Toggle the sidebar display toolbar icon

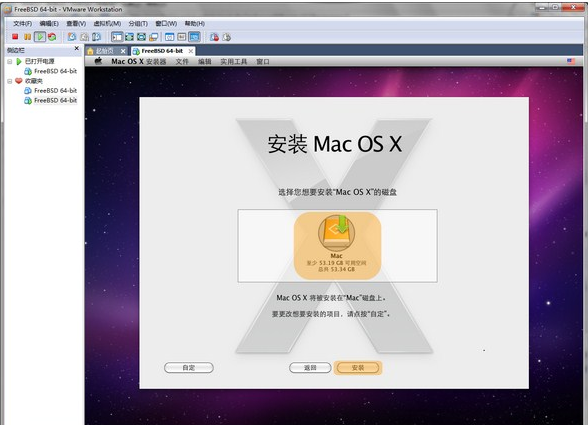117,37
